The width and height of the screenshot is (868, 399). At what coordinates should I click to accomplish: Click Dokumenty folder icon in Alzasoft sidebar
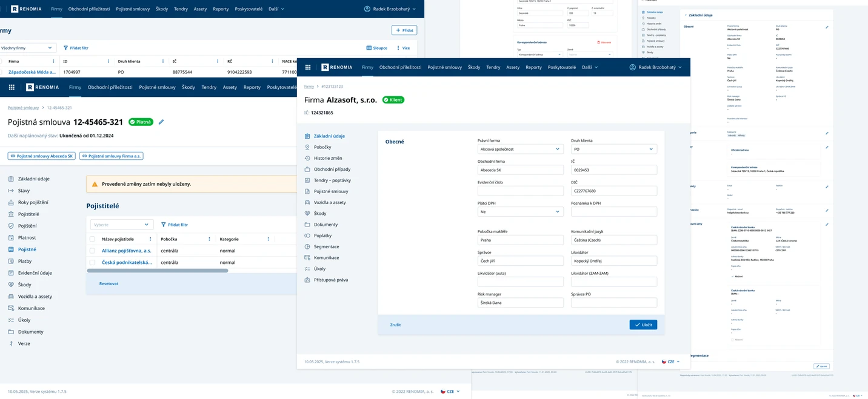coord(307,225)
